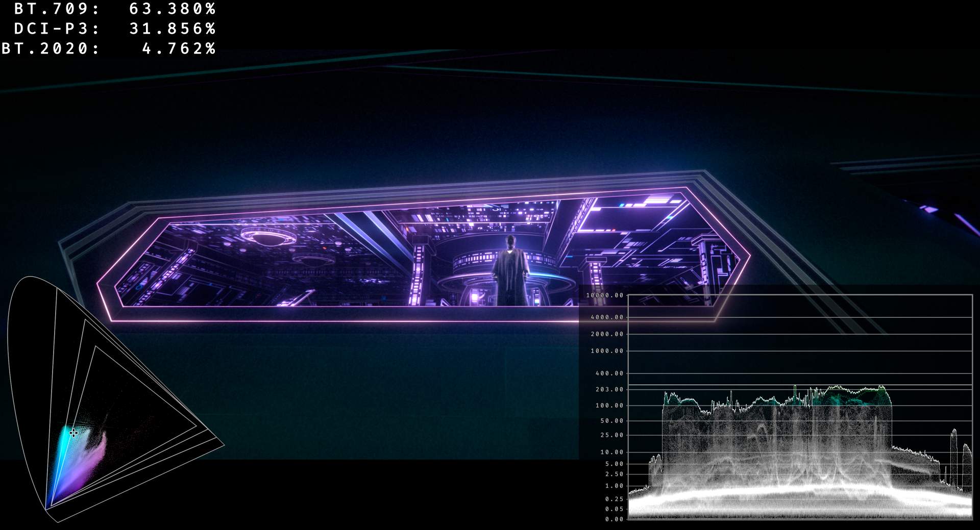Click the 0.00 label at waveform bottom
Screen dimensions: 980x530
(614, 519)
